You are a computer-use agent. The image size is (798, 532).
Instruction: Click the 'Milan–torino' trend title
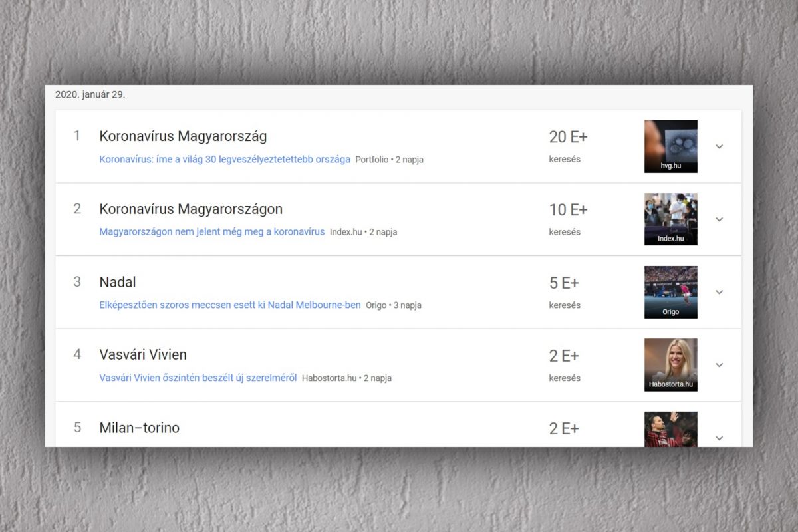click(x=140, y=428)
